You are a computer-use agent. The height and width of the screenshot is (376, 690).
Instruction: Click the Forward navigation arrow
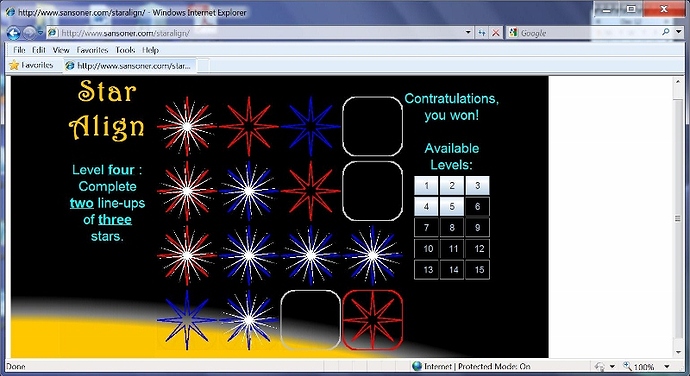[29, 33]
